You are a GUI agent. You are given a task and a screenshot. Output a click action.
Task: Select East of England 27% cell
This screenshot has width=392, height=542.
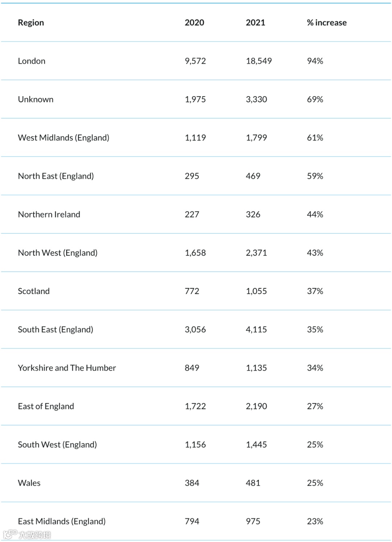point(315,406)
